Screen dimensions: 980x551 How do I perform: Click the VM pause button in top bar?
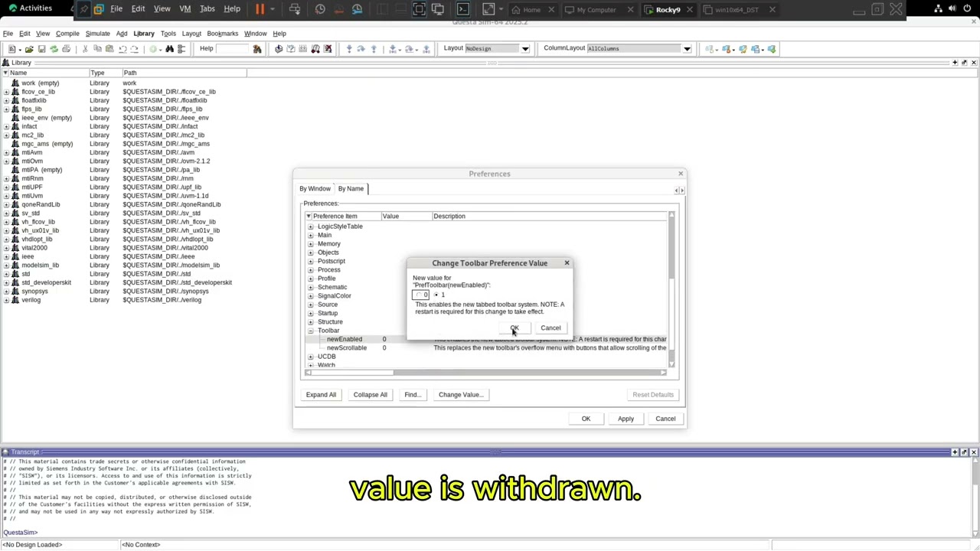260,9
